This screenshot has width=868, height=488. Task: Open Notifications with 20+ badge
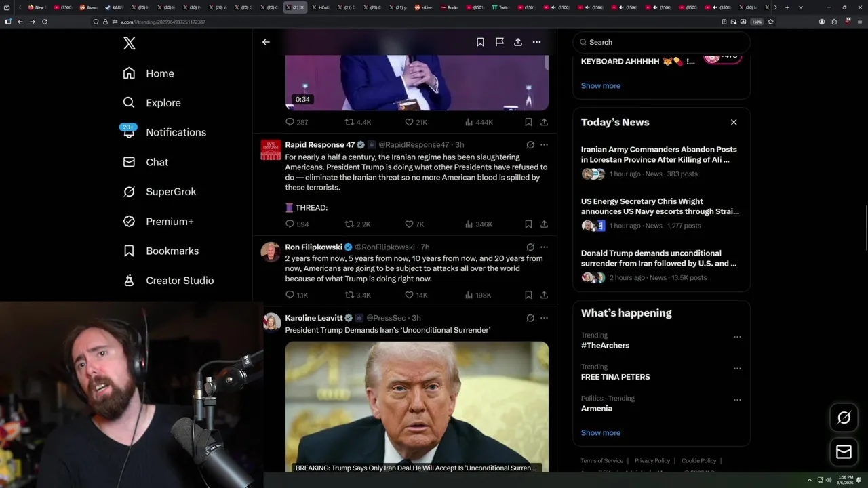[x=163, y=132]
